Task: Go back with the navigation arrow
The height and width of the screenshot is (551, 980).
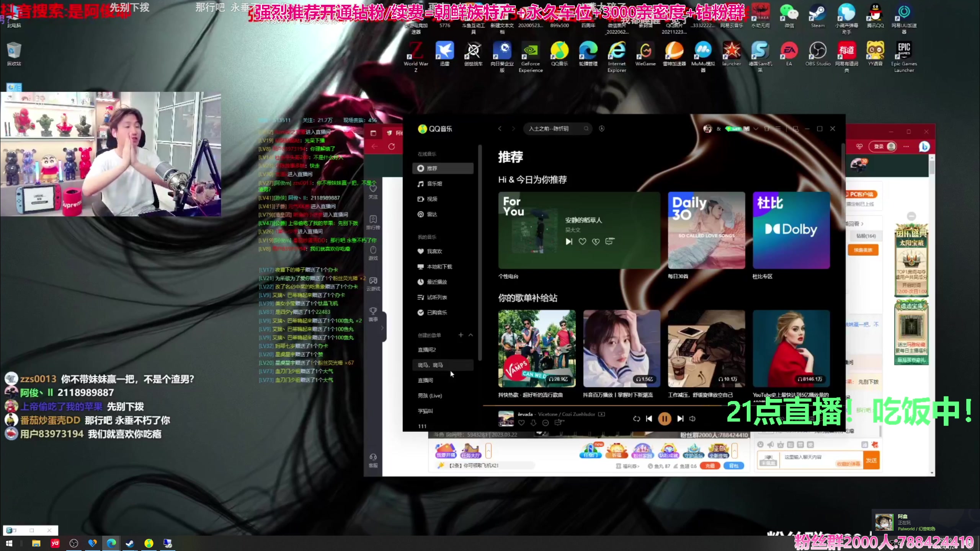Action: [x=500, y=129]
